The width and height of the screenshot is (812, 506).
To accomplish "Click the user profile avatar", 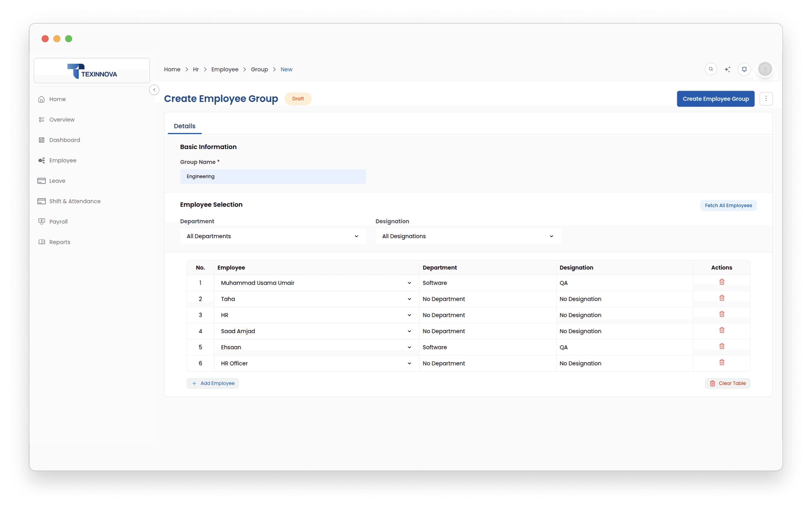I will (x=765, y=69).
